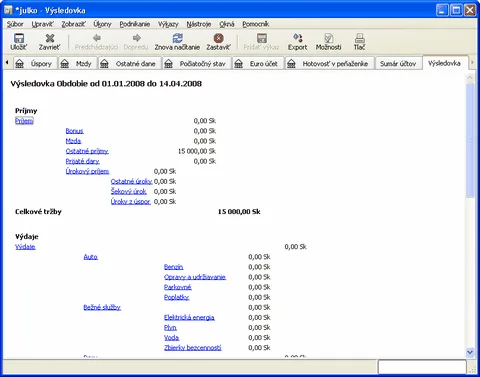Switch to the Euro účet tab
Screen dimensions: 480x377
258,64
